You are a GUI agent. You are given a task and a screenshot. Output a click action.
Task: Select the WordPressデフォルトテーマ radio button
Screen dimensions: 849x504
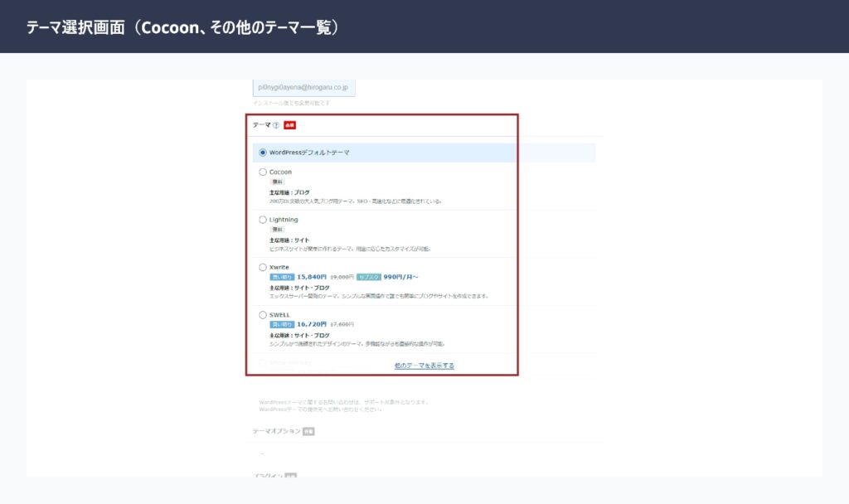pos(263,153)
